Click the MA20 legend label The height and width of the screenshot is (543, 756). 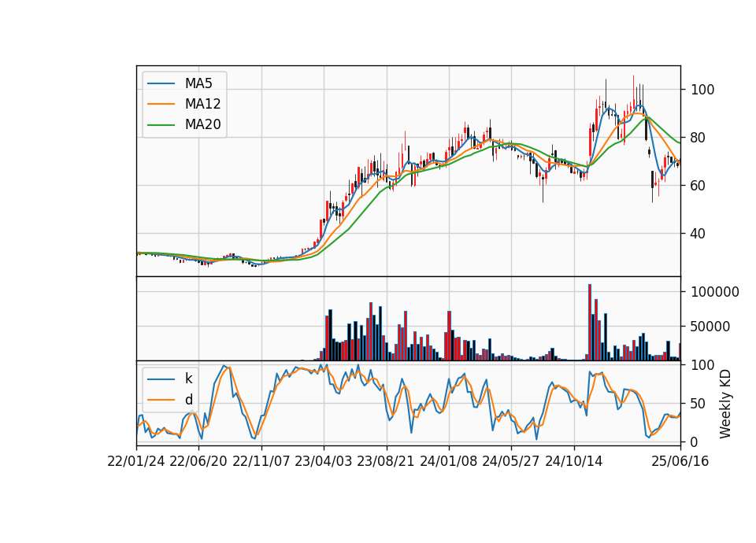coord(202,125)
